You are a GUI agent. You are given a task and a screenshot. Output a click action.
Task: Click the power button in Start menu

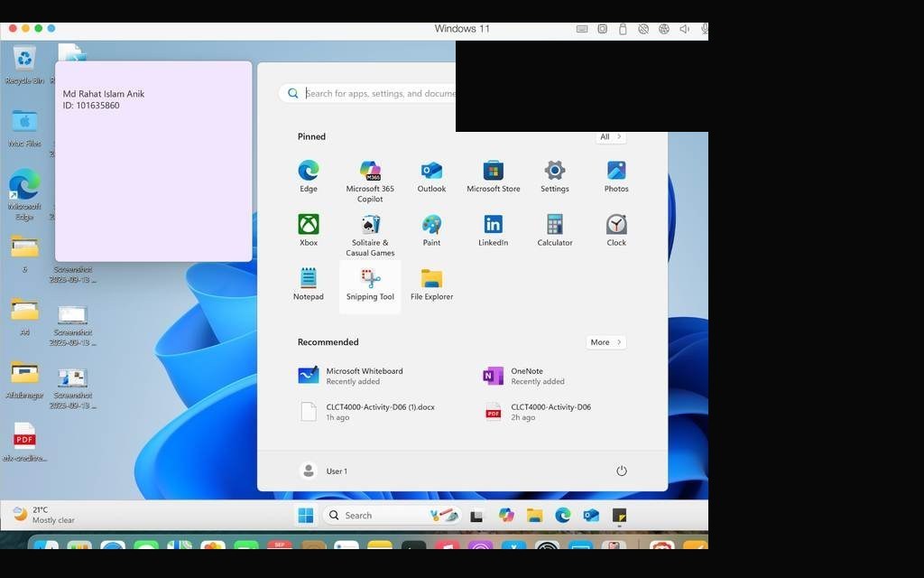(x=621, y=471)
